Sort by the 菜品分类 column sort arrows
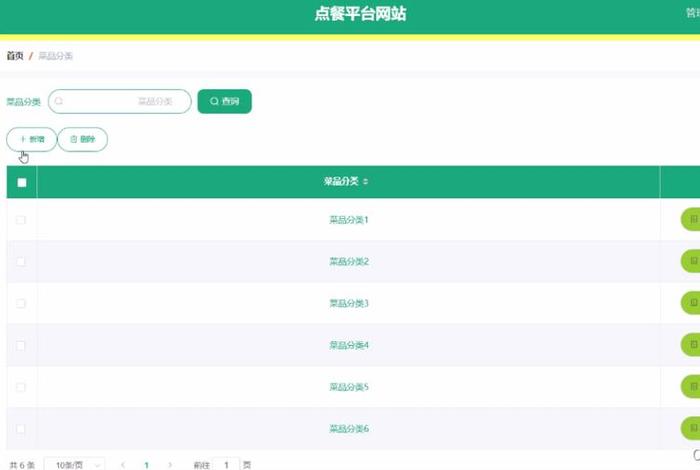 (365, 182)
